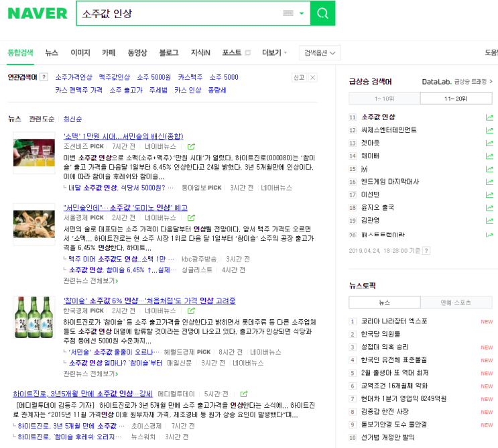Select the 1~10위 ranking tab
Viewport: 498px width, 448px height.
click(384, 99)
